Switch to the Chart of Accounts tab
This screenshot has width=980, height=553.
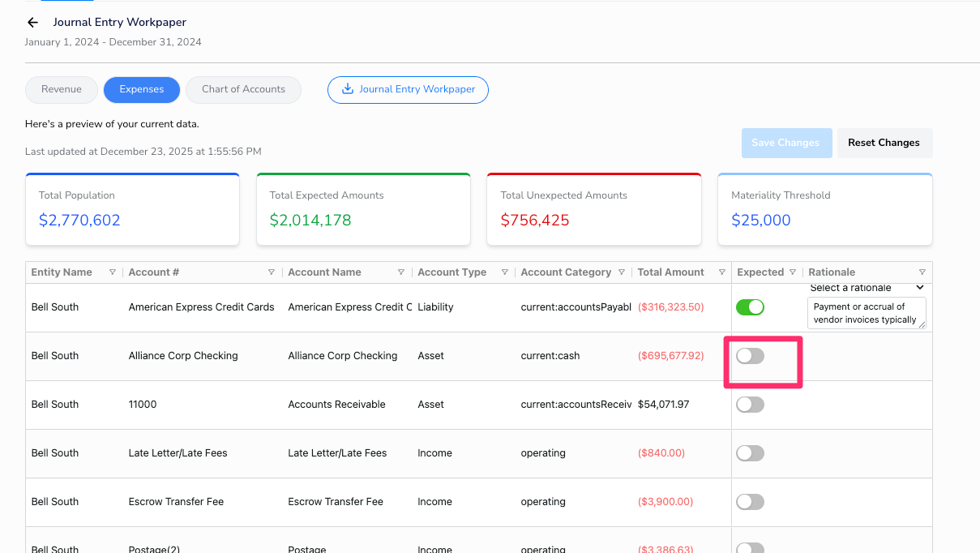pyautogui.click(x=243, y=89)
